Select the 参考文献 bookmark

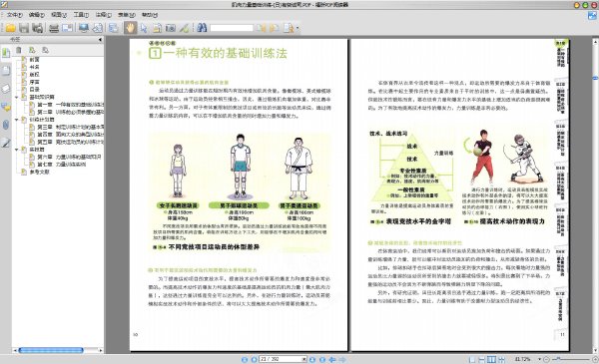[x=39, y=172]
